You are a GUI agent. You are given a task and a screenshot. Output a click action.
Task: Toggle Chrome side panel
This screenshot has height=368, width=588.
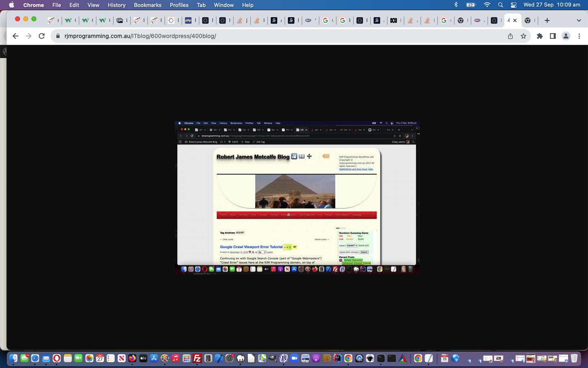pyautogui.click(x=553, y=36)
